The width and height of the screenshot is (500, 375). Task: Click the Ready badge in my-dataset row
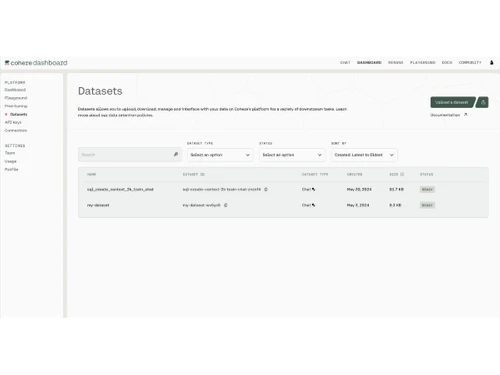(x=427, y=205)
